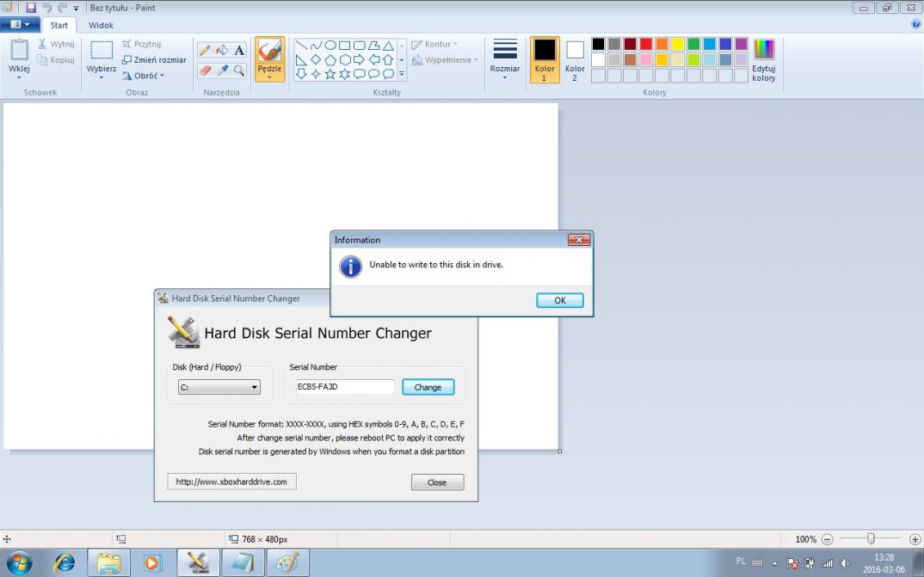This screenshot has width=924, height=577.
Task: Choose the five-point star shape
Action: [x=330, y=74]
